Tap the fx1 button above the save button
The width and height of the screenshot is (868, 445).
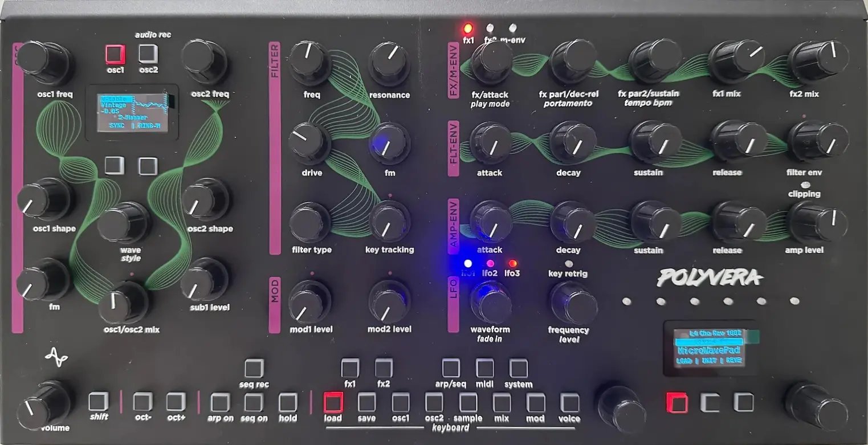click(350, 368)
